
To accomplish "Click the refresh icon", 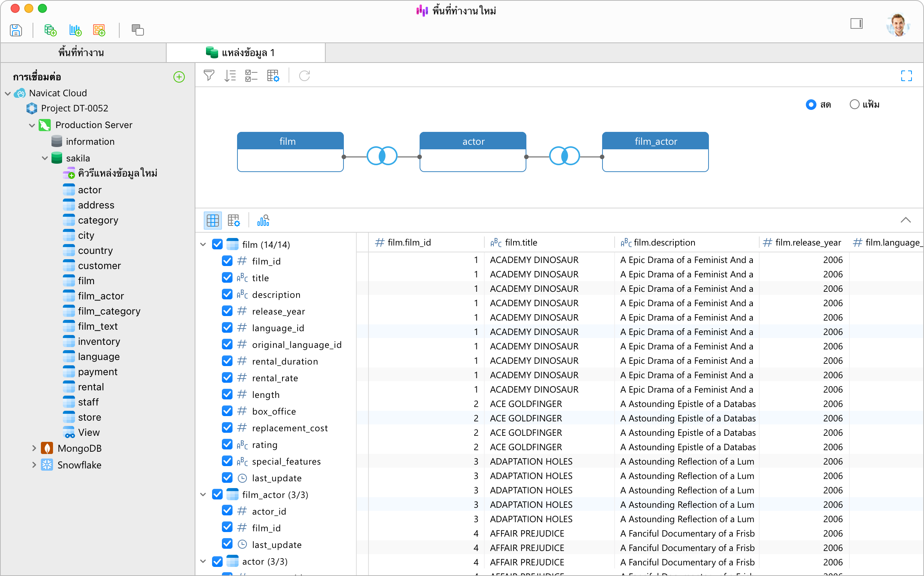I will [x=304, y=75].
